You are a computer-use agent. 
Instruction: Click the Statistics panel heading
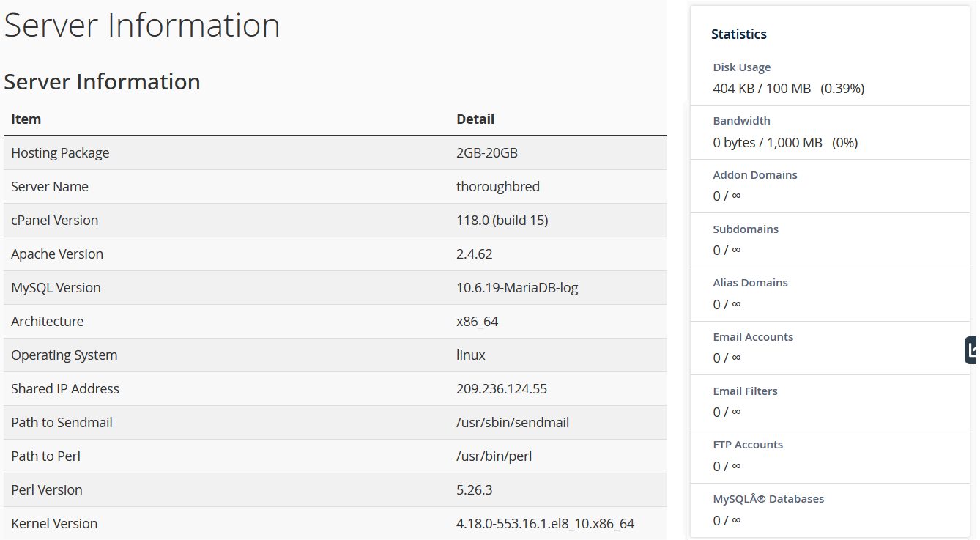point(738,34)
